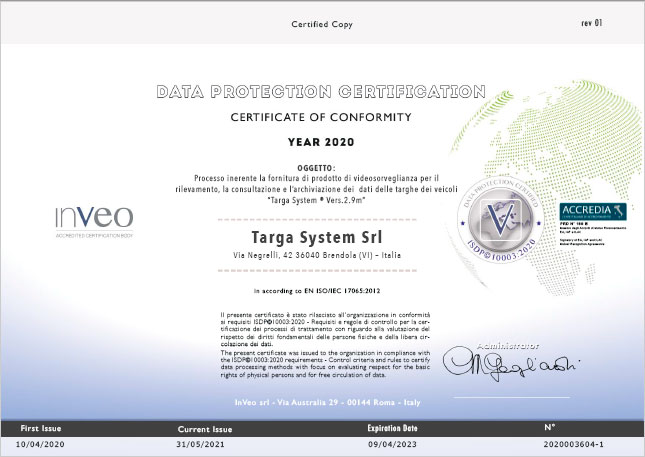Click the 'Certified Copy' header text

(x=322, y=24)
